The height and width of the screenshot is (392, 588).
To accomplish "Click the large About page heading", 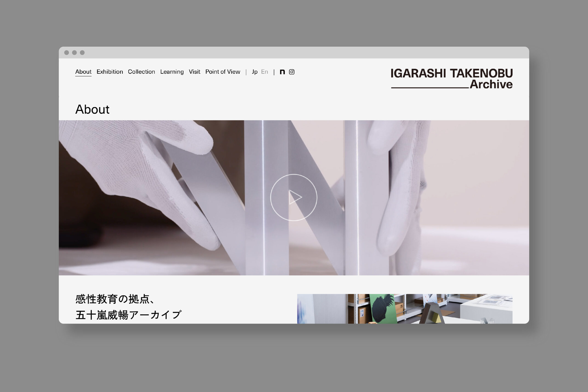I will (x=92, y=109).
